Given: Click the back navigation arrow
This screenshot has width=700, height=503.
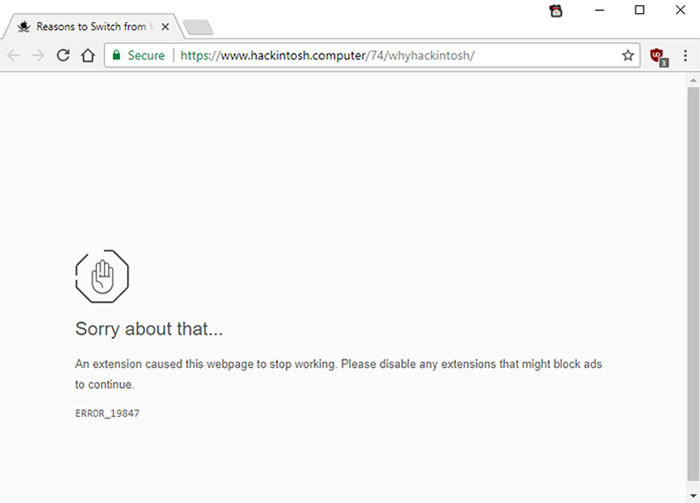Looking at the screenshot, I should (x=14, y=56).
